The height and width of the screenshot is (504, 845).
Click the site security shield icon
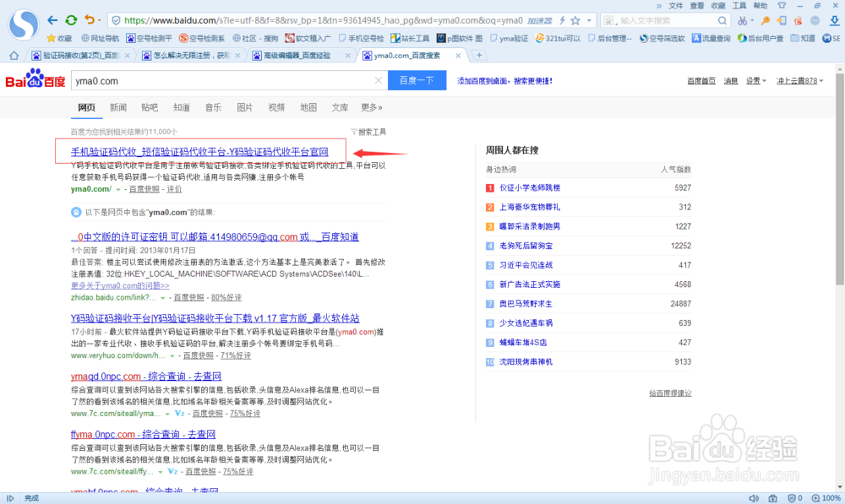[x=116, y=20]
